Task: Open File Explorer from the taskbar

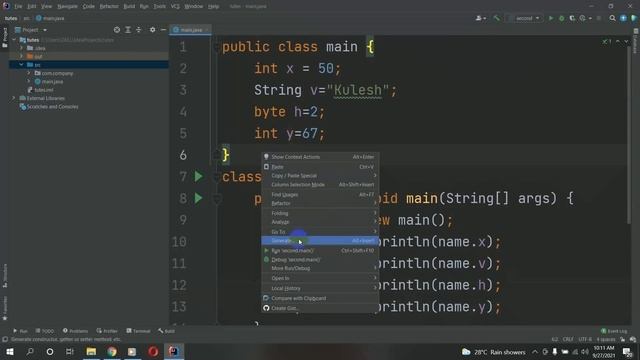Action: pos(91,351)
